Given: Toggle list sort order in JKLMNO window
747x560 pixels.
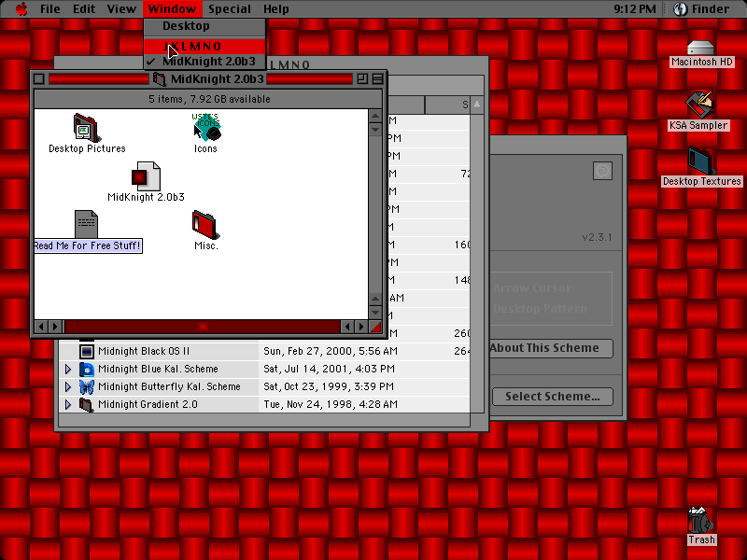Looking at the screenshot, I should [x=477, y=105].
